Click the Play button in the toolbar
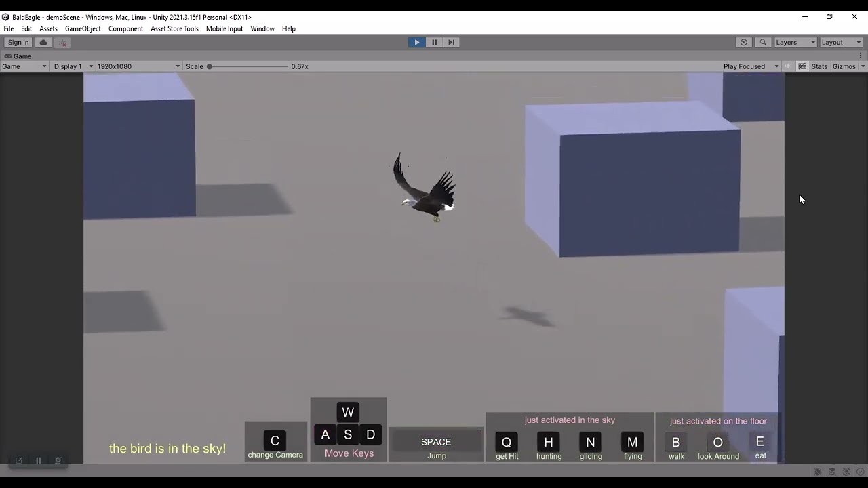The image size is (868, 488). click(416, 42)
